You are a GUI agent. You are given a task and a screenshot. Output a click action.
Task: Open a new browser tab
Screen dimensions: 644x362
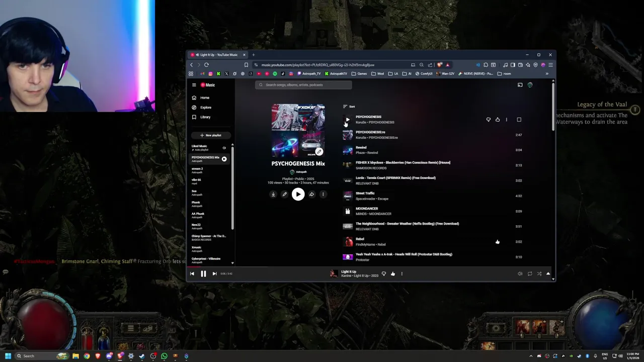click(253, 55)
